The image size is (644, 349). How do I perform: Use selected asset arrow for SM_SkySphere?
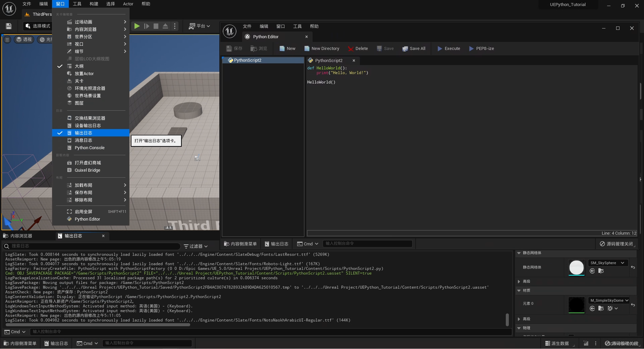[592, 271]
